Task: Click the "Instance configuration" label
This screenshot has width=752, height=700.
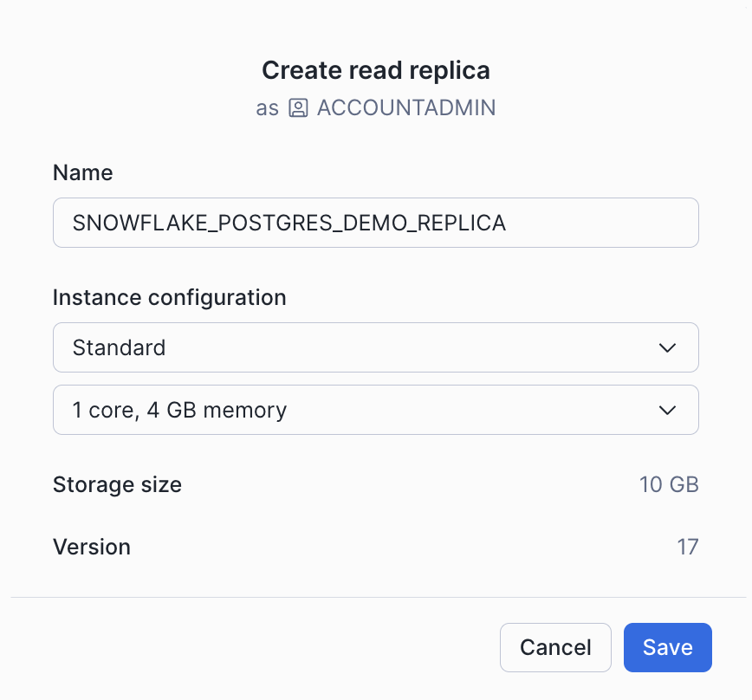Action: pyautogui.click(x=170, y=298)
